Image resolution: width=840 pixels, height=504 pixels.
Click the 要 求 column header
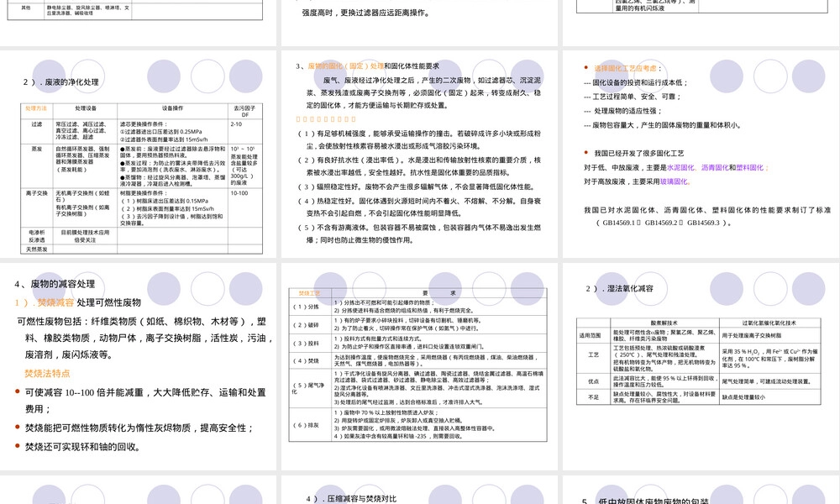click(438, 293)
